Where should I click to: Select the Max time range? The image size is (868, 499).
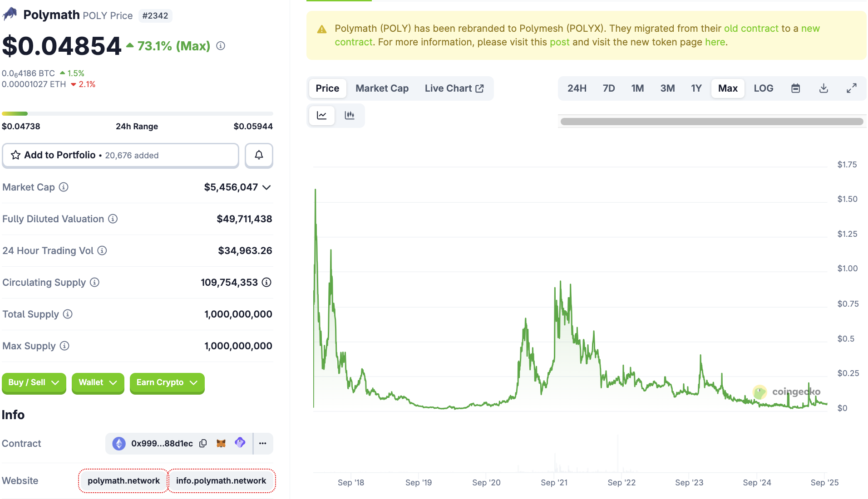click(x=728, y=88)
